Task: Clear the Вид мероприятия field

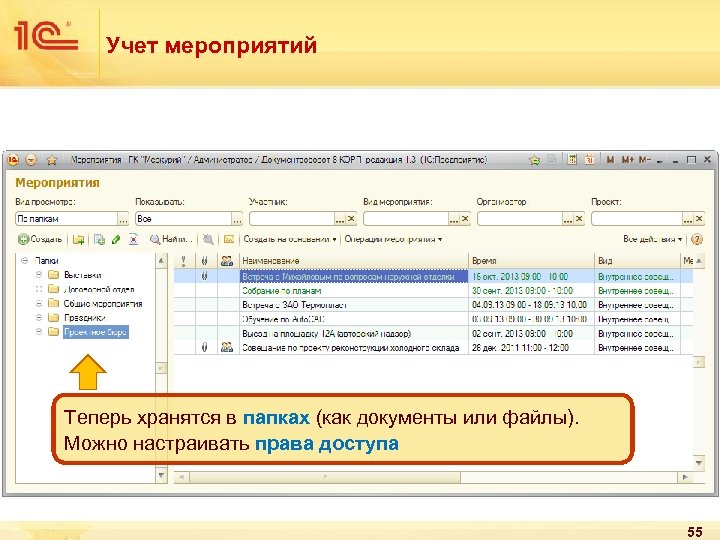Action: click(465, 219)
